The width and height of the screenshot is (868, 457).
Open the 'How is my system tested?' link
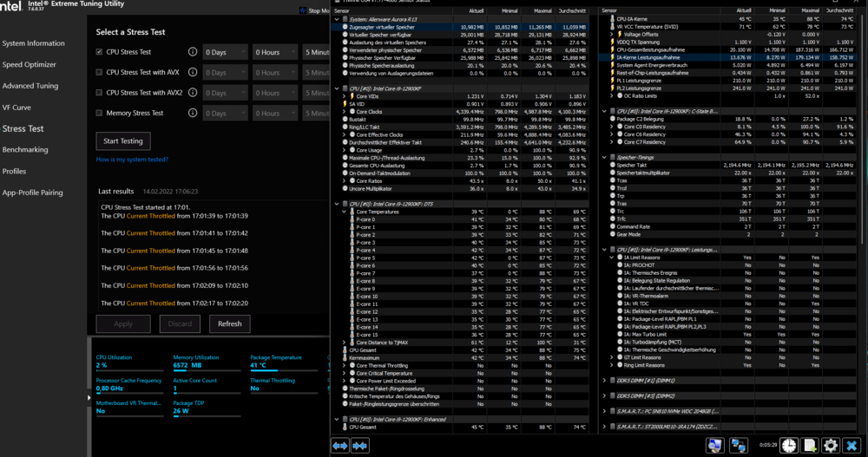132,160
